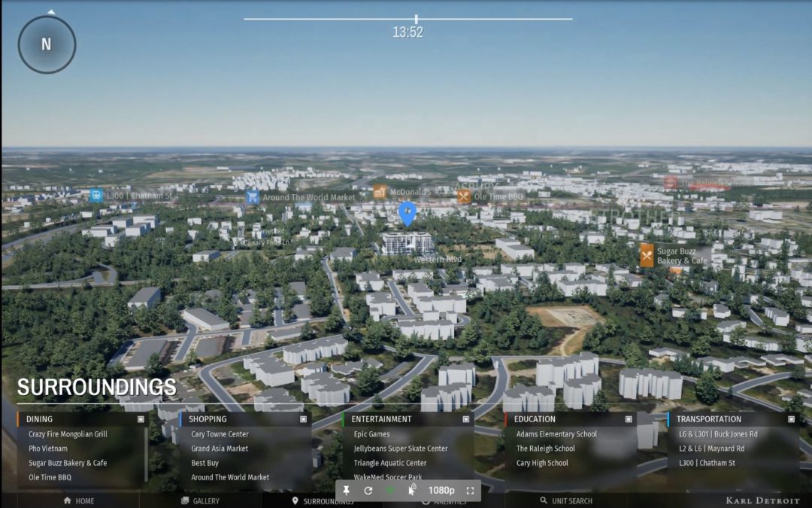Toggle the Dining category checkbox
Screen dimensions: 812x508
pyautogui.click(x=141, y=419)
